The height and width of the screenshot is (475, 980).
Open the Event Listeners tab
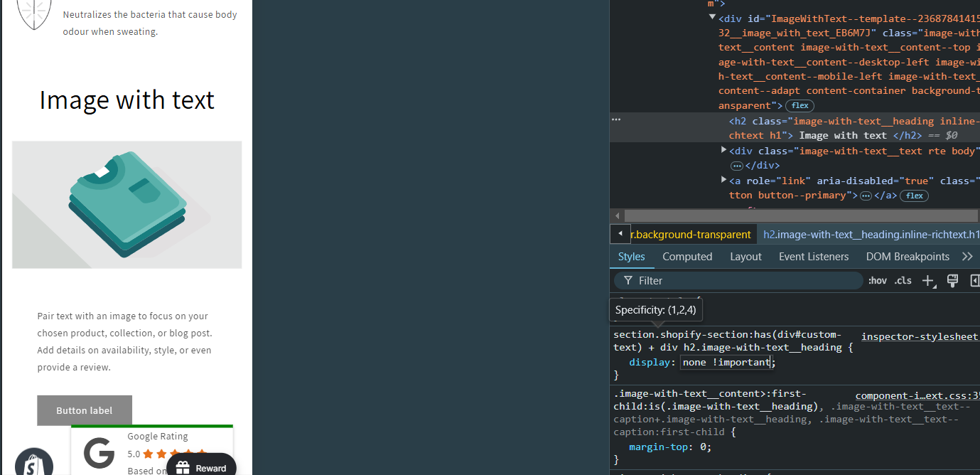click(814, 257)
